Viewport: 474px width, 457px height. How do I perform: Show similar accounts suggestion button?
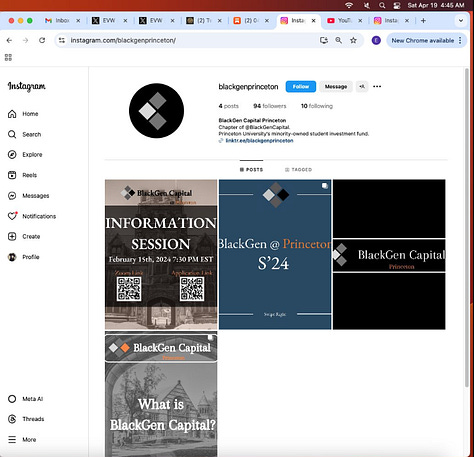coord(362,87)
